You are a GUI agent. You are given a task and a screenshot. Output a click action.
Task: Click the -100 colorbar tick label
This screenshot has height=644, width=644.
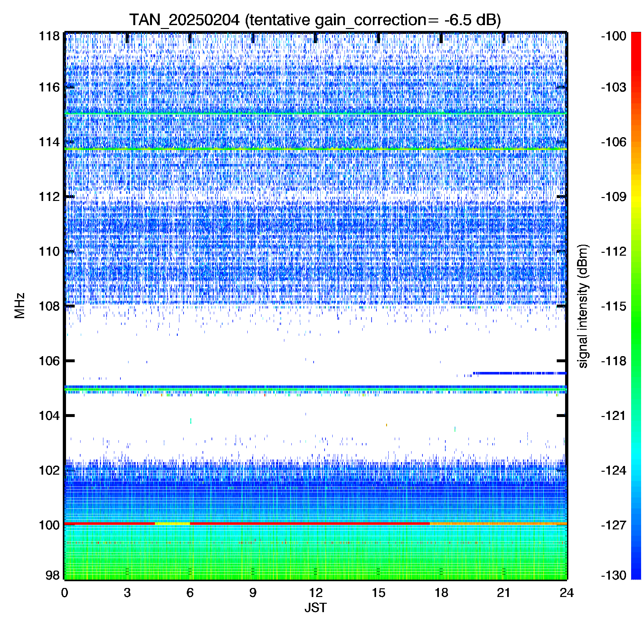tap(614, 36)
